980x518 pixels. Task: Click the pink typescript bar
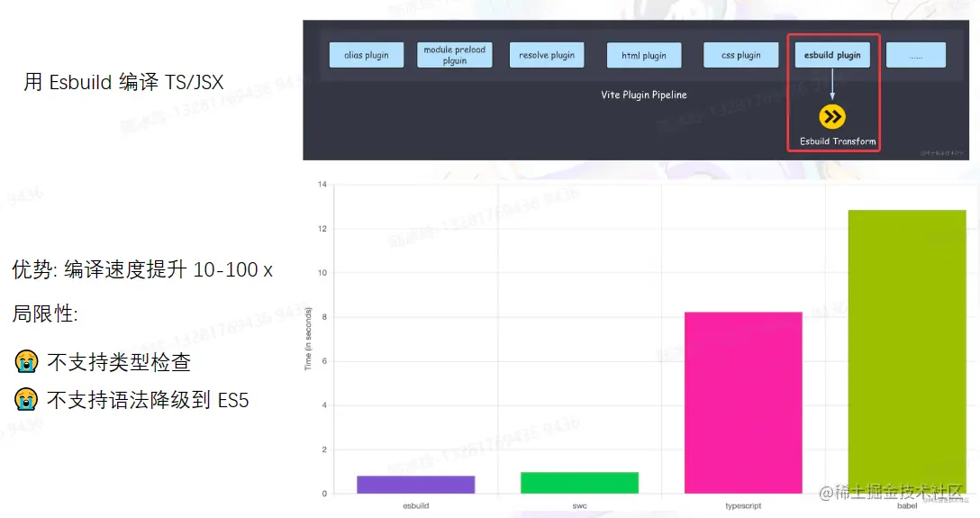743,403
